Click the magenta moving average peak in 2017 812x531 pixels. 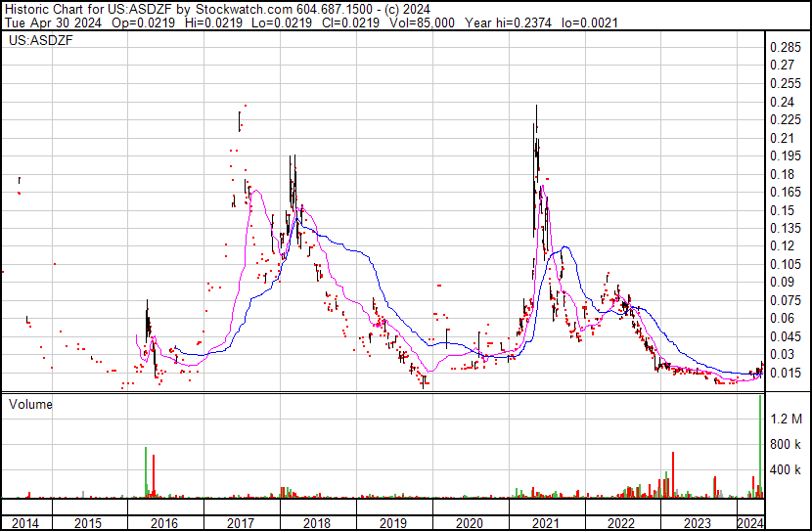coord(256,191)
